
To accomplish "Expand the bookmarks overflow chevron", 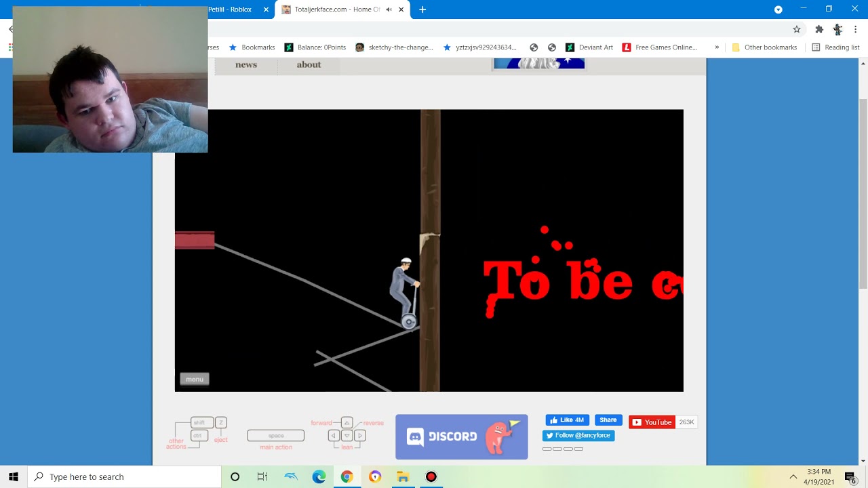I will [717, 47].
